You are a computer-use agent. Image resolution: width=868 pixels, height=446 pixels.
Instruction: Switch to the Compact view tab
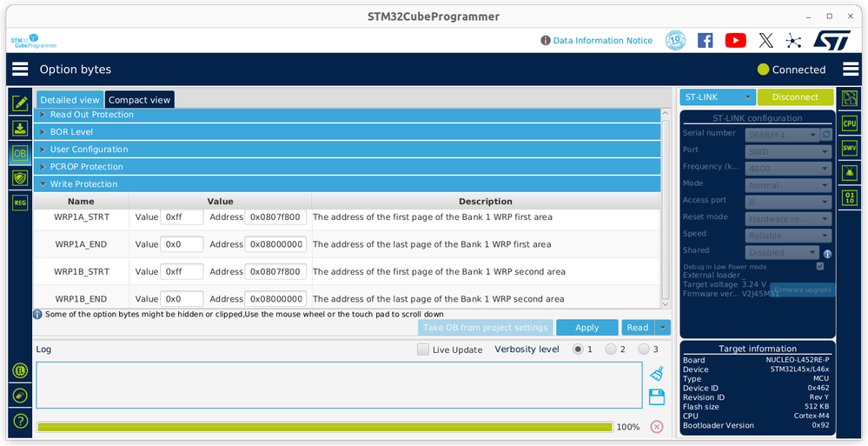tap(140, 100)
